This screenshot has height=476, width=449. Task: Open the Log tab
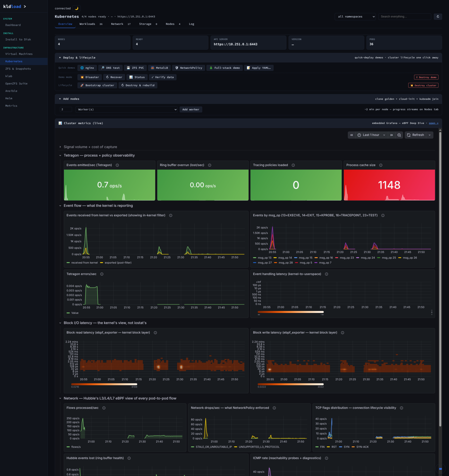pos(191,24)
